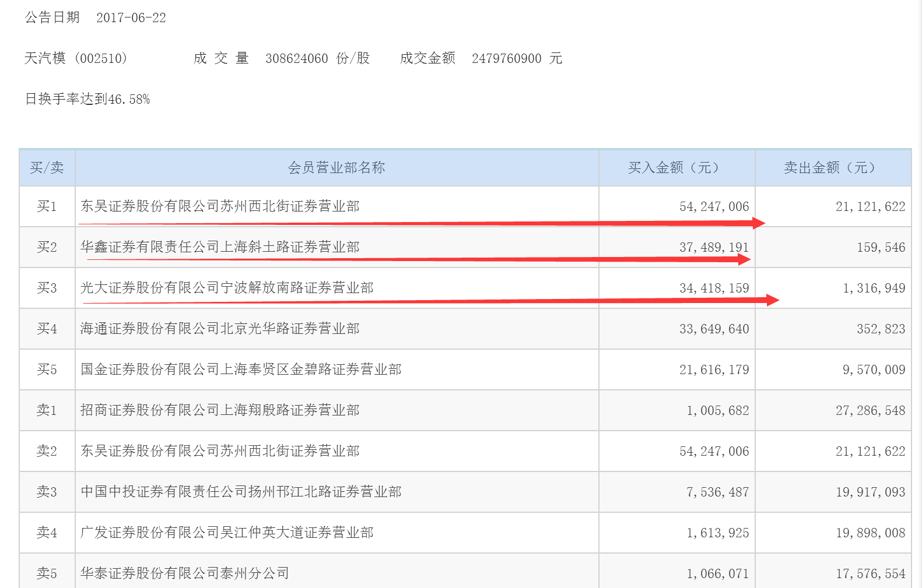Select the text 日换手率达到46.58%
This screenshot has height=588, width=922.
tap(87, 99)
